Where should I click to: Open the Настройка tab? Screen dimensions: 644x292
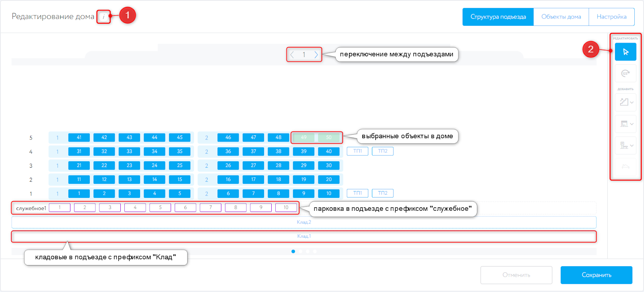(x=611, y=17)
